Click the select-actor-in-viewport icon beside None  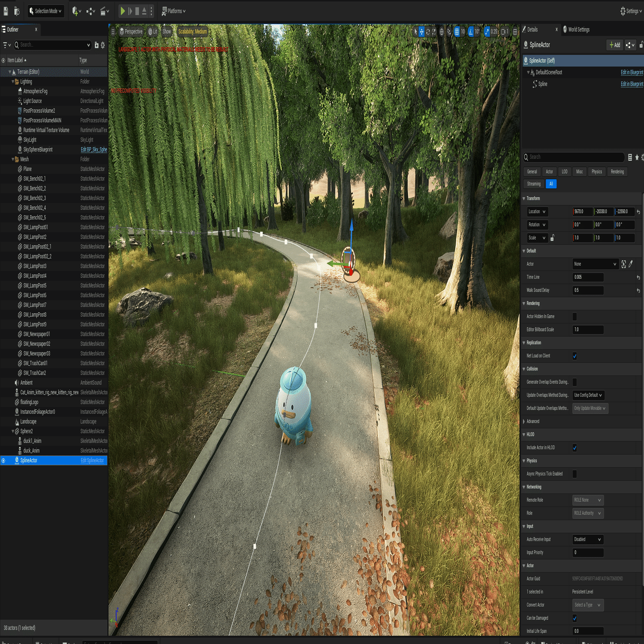point(624,264)
